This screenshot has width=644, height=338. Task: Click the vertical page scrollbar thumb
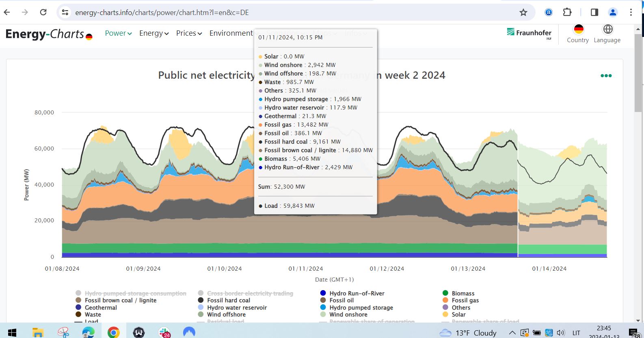tap(638, 73)
